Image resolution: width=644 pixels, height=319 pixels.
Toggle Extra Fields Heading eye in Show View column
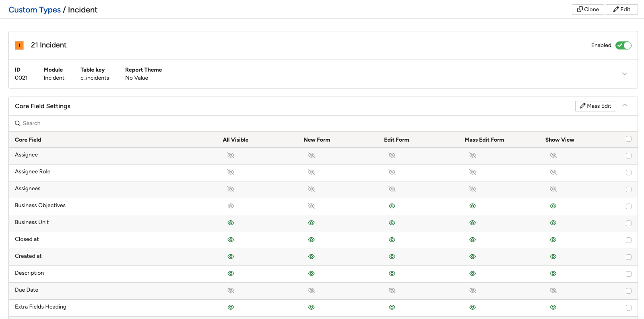553,307
